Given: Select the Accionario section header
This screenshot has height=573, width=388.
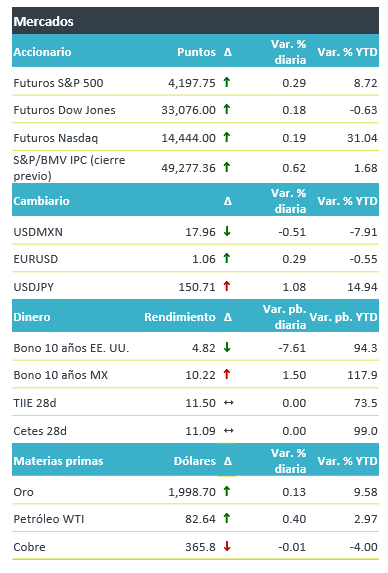Looking at the screenshot, I should pos(42,52).
